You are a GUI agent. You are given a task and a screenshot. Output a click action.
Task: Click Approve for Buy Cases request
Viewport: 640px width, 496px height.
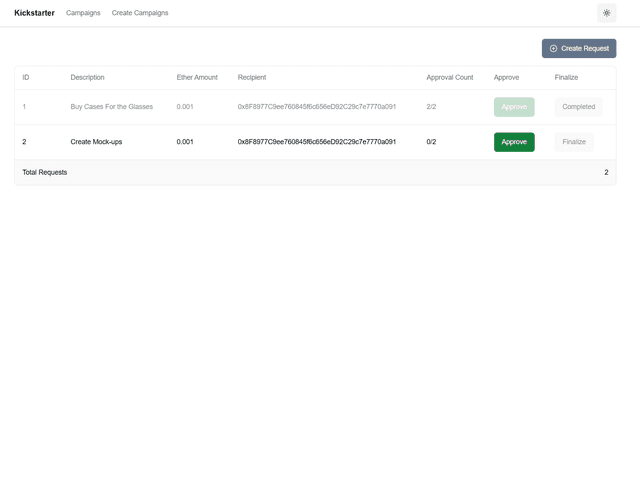click(514, 107)
